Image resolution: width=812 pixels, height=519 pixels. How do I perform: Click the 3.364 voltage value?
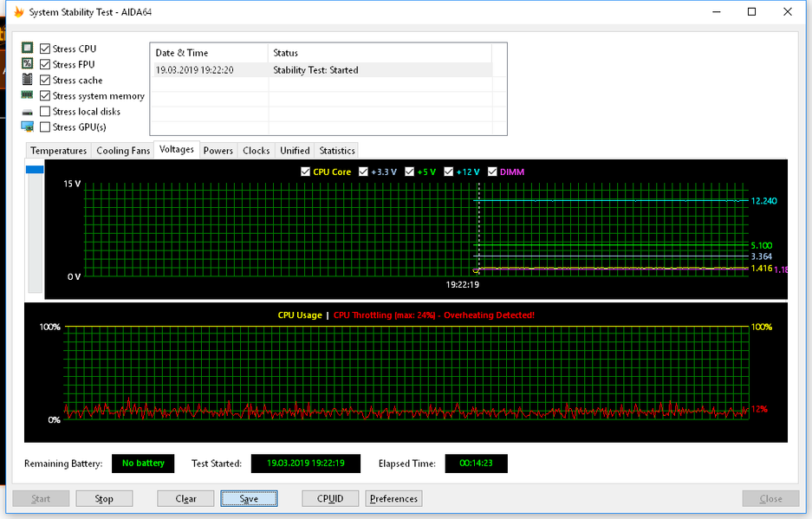pos(761,256)
